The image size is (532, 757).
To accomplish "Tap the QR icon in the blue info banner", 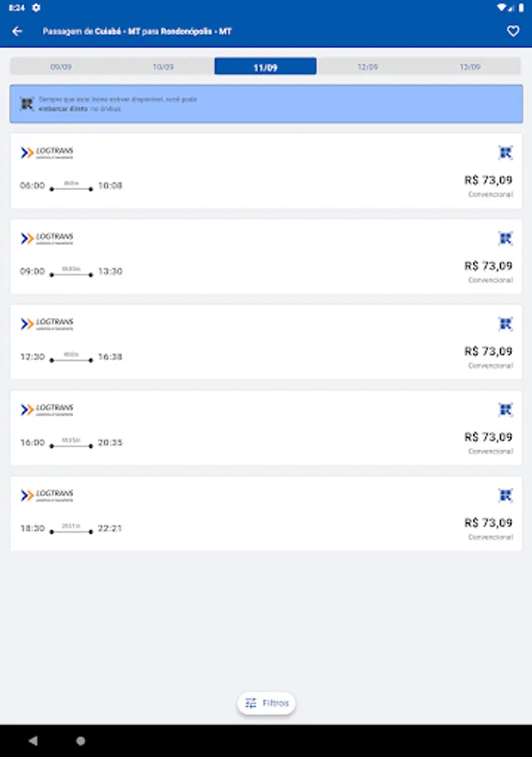I will point(26,103).
